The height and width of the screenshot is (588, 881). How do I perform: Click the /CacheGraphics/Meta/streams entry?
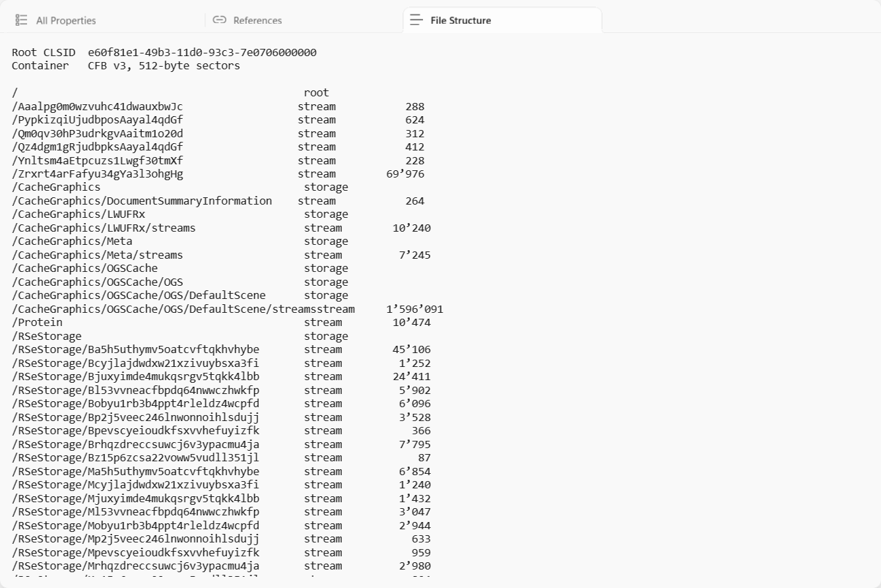tap(221, 255)
